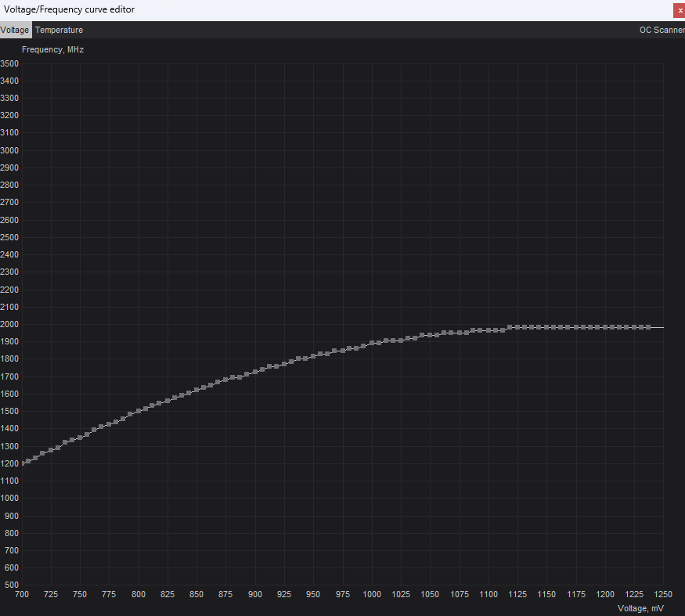Launch the OC Scanner
The height and width of the screenshot is (616, 685).
[x=662, y=30]
